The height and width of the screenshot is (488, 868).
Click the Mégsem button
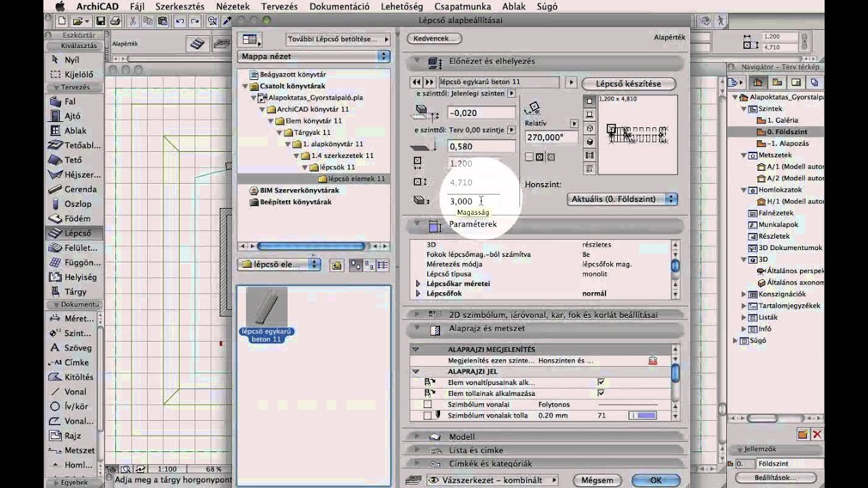[597, 480]
